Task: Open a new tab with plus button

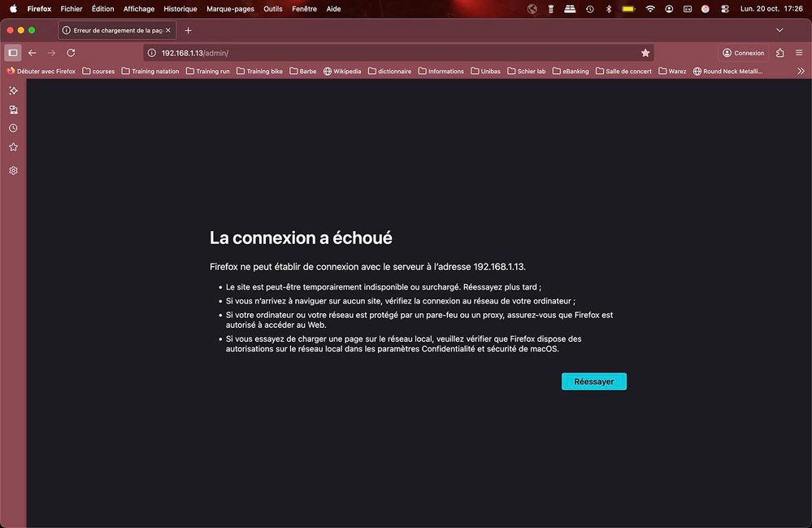Action: [188, 31]
